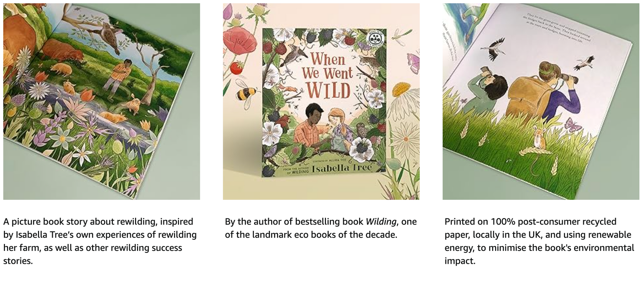Click the italic Wilding book title in caption
The height and width of the screenshot is (281, 644).
point(381,221)
